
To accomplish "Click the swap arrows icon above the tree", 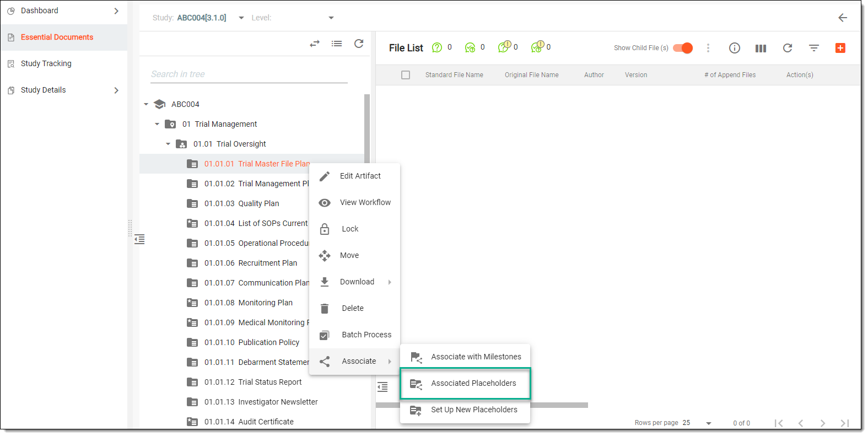I will (x=315, y=44).
